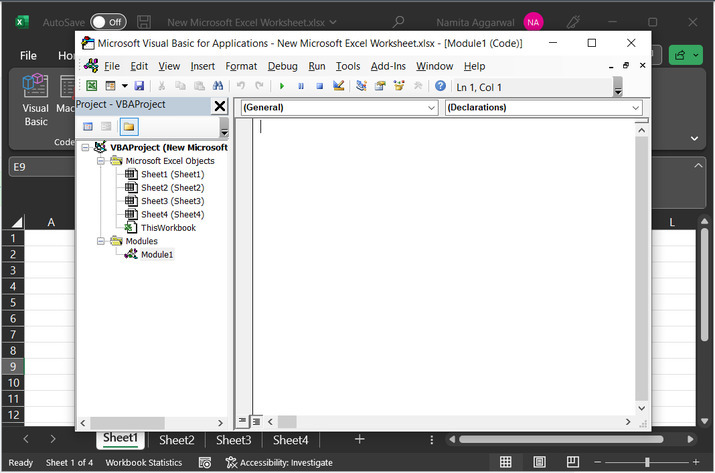Select Sheet2 (Sheet2) in project tree

coord(172,187)
